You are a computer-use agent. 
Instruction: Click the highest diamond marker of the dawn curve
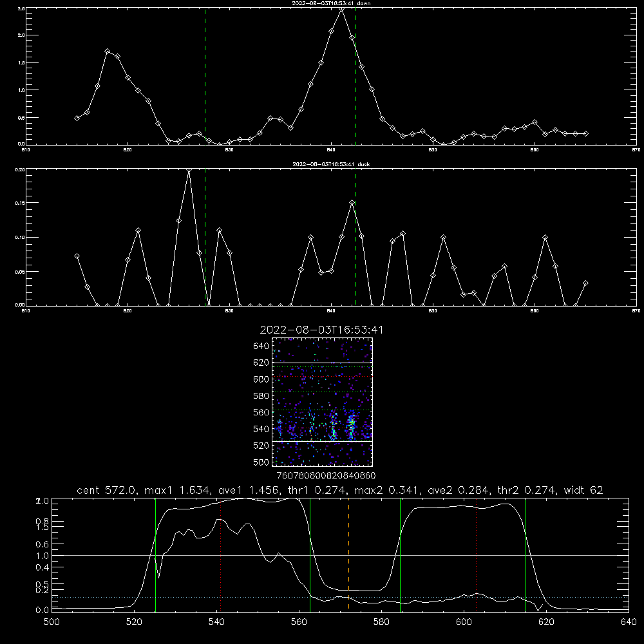341,8
